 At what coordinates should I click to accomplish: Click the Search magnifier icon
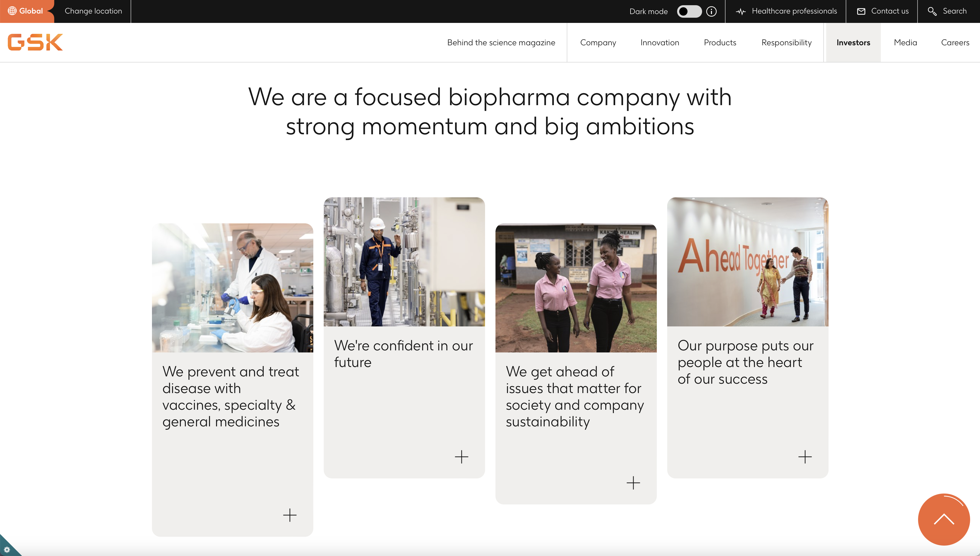(932, 11)
